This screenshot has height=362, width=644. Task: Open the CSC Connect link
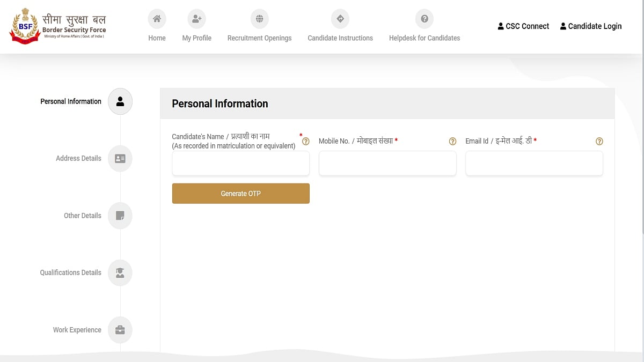coord(523,26)
